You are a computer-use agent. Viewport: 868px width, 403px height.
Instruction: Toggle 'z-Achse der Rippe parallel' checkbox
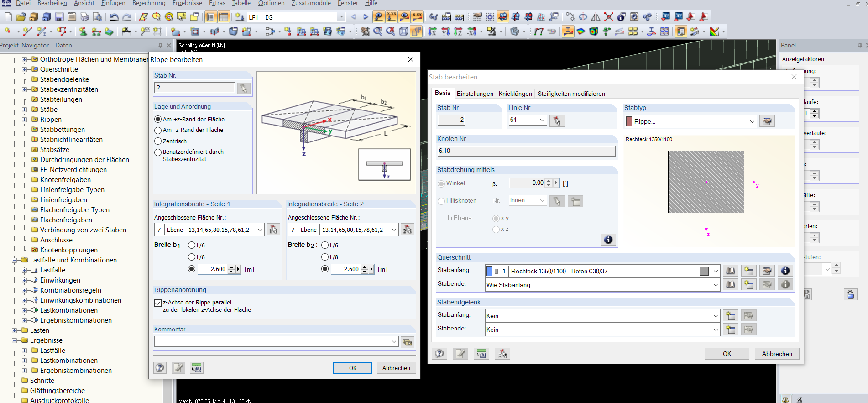tap(158, 303)
